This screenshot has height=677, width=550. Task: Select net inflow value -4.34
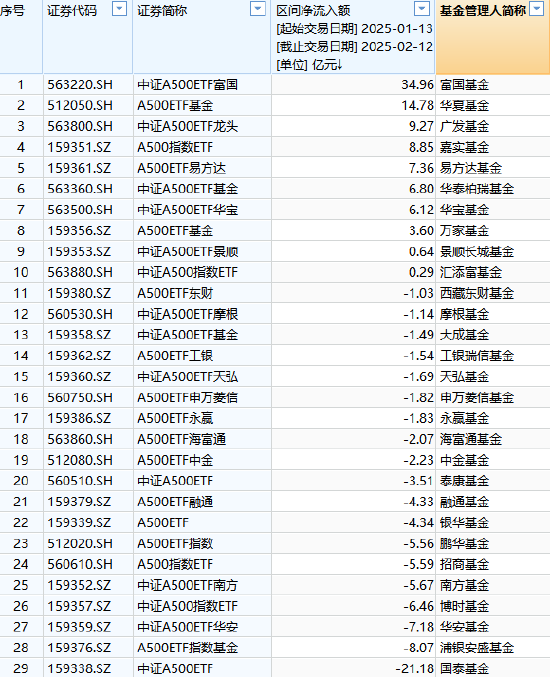[x=353, y=522]
